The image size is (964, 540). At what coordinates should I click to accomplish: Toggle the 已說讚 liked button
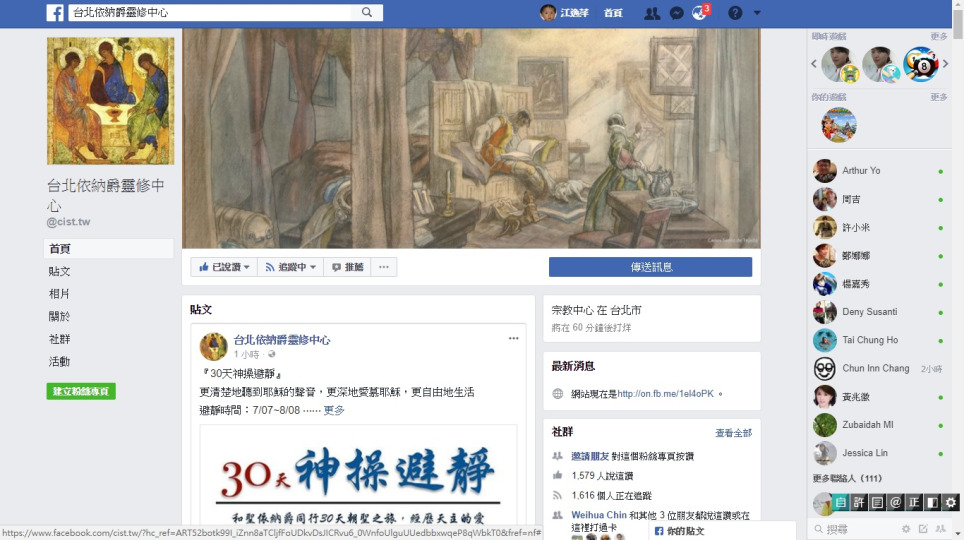pos(224,267)
